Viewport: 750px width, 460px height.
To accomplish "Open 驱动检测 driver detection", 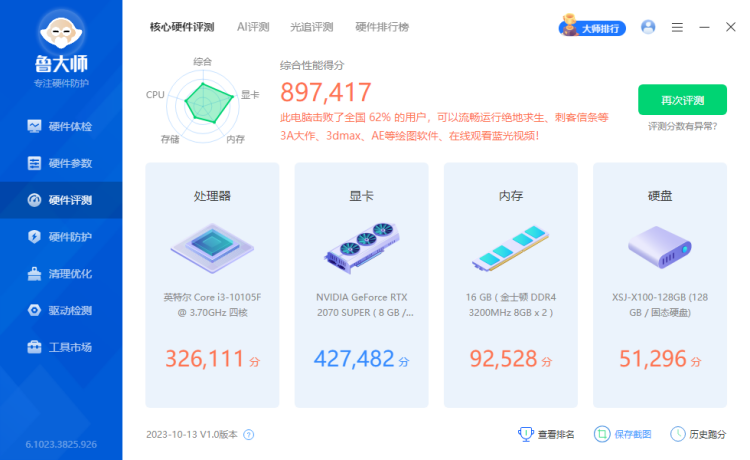I will pyautogui.click(x=61, y=311).
